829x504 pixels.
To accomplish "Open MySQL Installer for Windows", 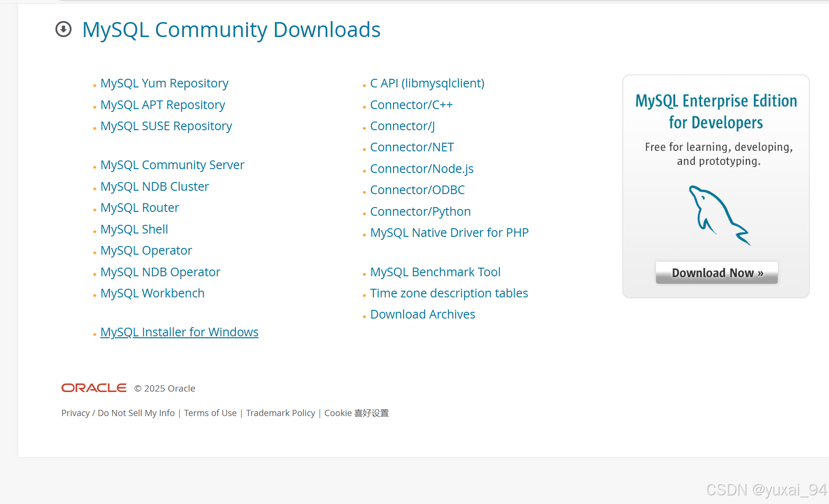I will coord(179,332).
